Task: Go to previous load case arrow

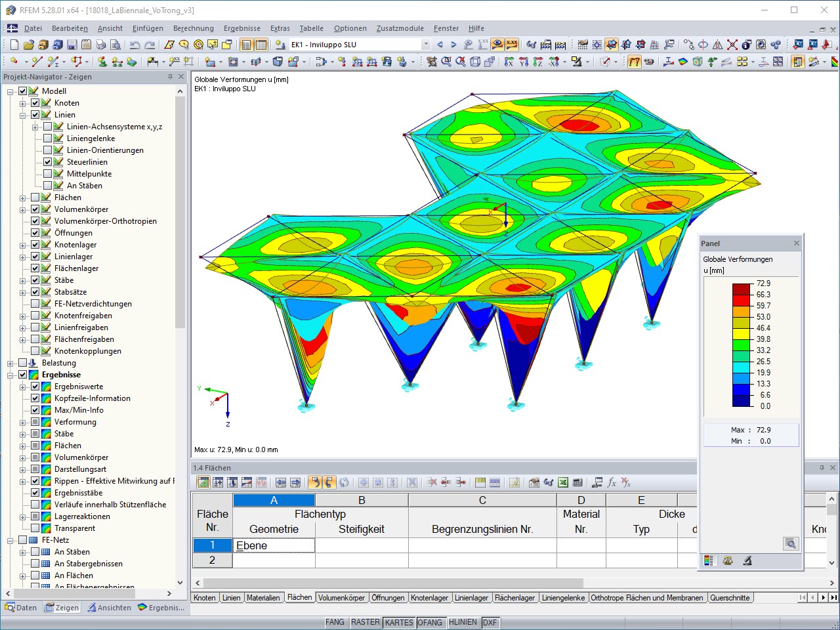Action: tap(440, 45)
